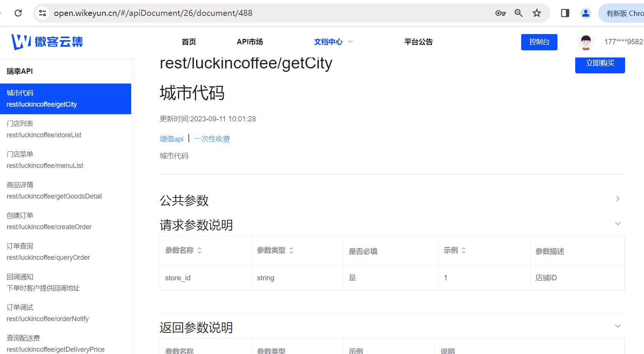Screen dimensions: 644x354
Task: Sort by 示例 column arrows
Action: point(464,250)
